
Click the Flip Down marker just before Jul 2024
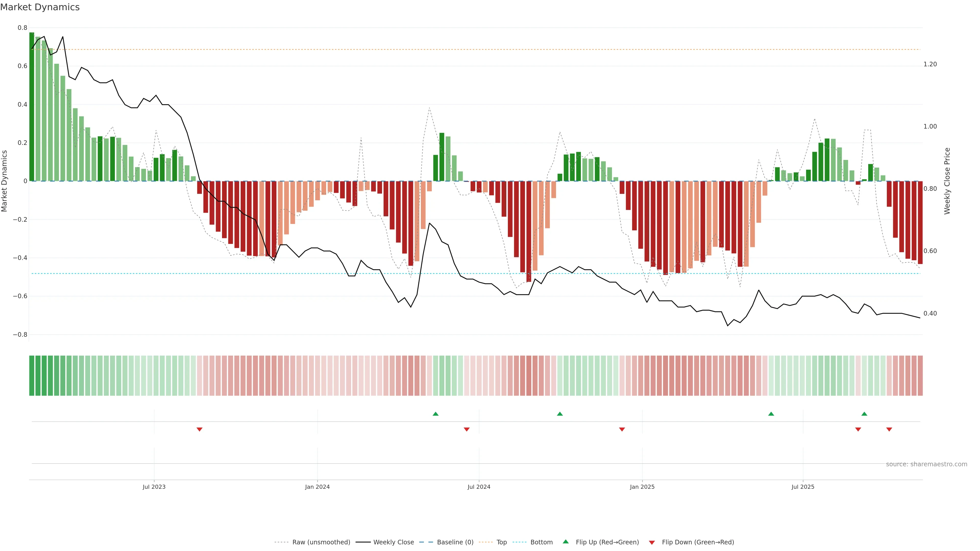coord(467,429)
